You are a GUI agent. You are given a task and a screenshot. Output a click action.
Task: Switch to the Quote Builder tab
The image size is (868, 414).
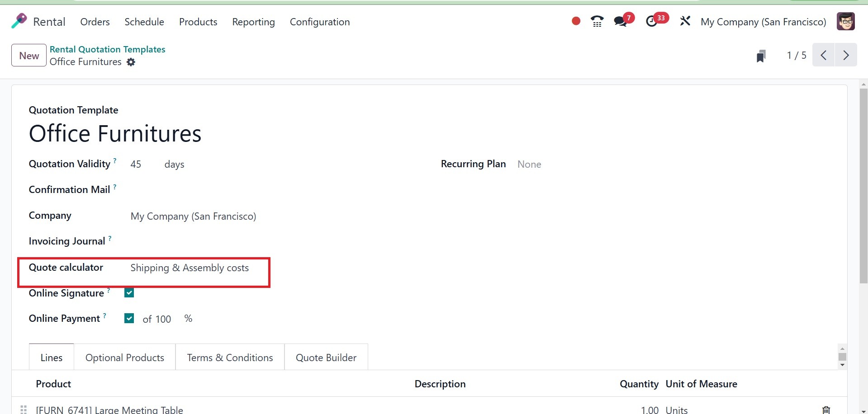pyautogui.click(x=326, y=358)
